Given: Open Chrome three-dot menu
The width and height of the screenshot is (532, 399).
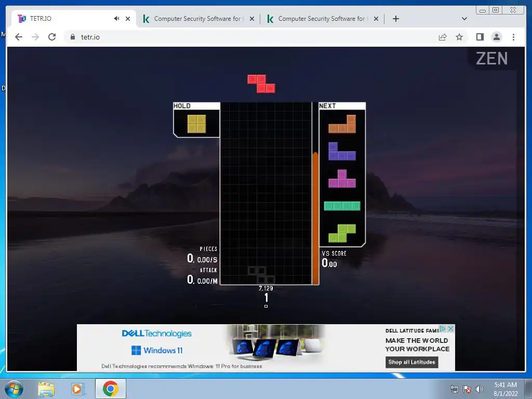Looking at the screenshot, I should pyautogui.click(x=513, y=37).
